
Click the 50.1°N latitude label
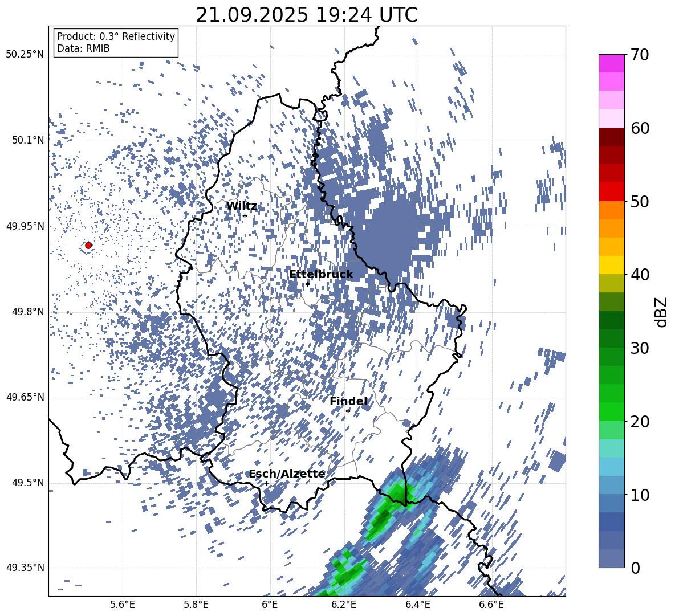[27, 140]
